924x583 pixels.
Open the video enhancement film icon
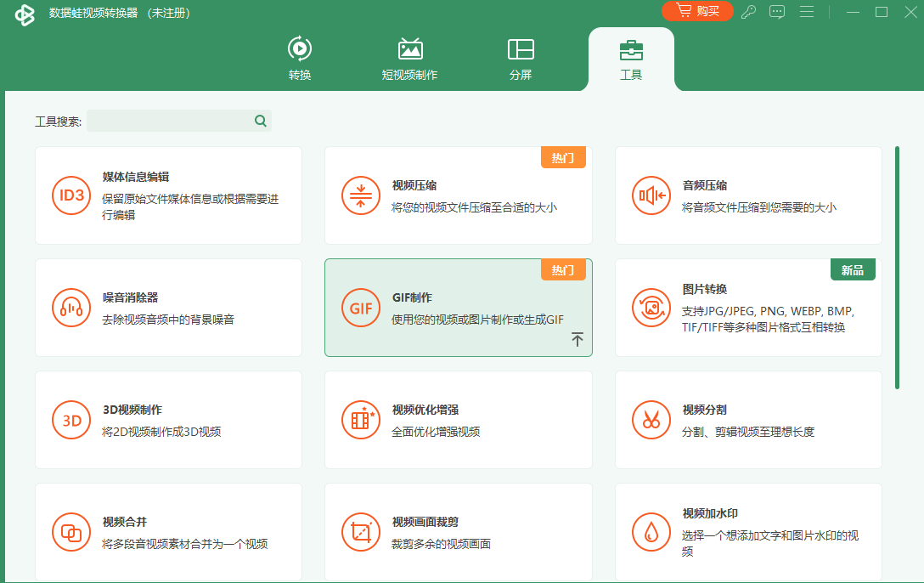coord(361,420)
